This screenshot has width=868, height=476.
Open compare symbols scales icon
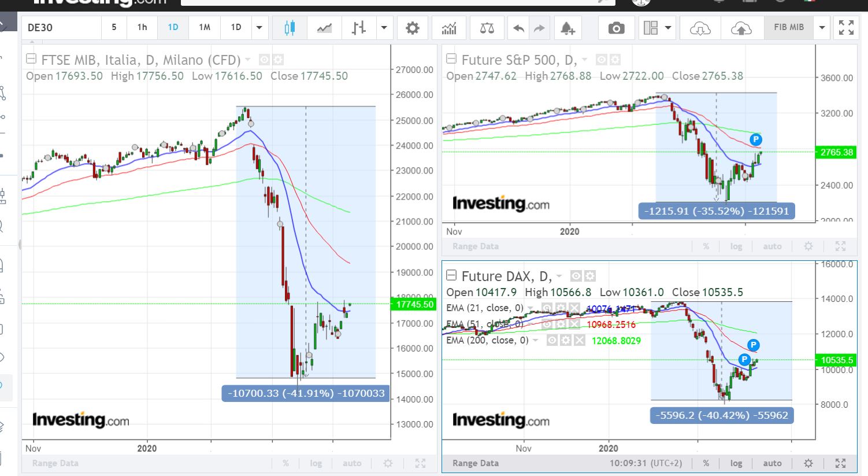pyautogui.click(x=487, y=28)
